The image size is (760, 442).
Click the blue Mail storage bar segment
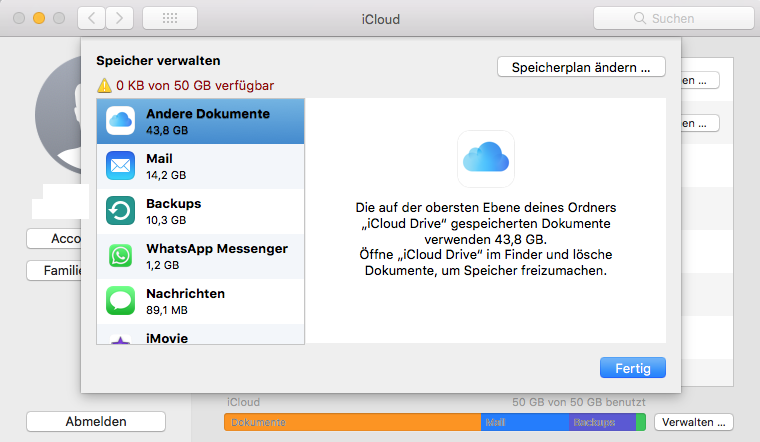525,422
